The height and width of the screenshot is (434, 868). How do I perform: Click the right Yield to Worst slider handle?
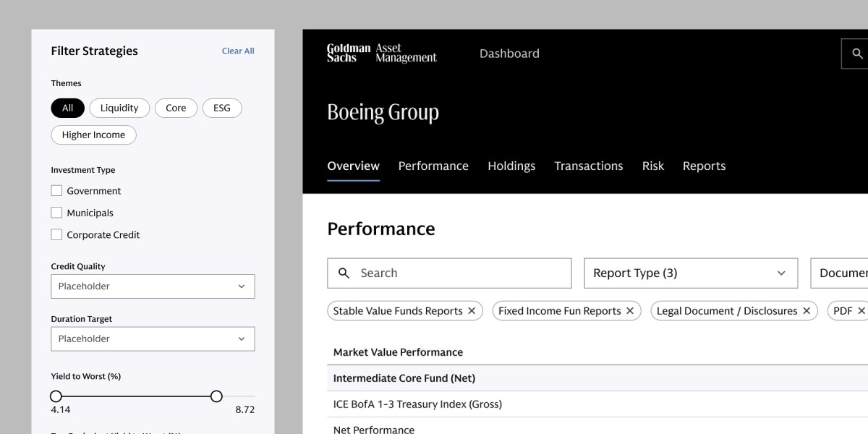tap(216, 396)
